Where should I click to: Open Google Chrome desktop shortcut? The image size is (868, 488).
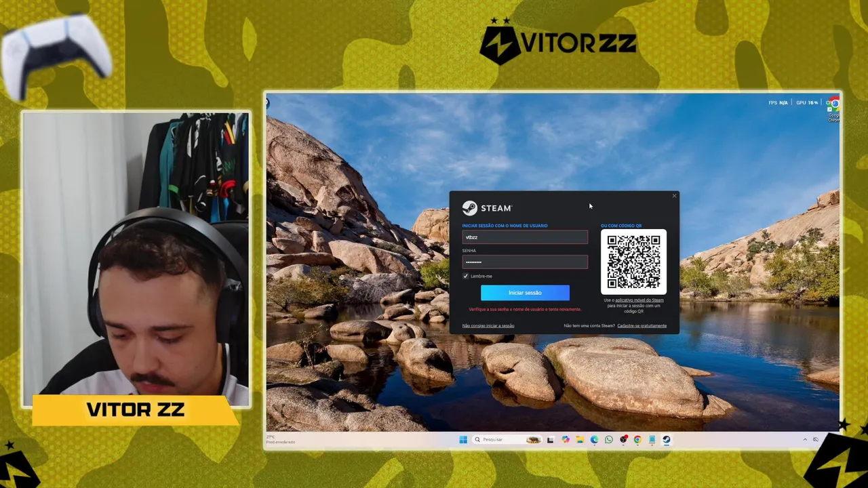coord(833,110)
